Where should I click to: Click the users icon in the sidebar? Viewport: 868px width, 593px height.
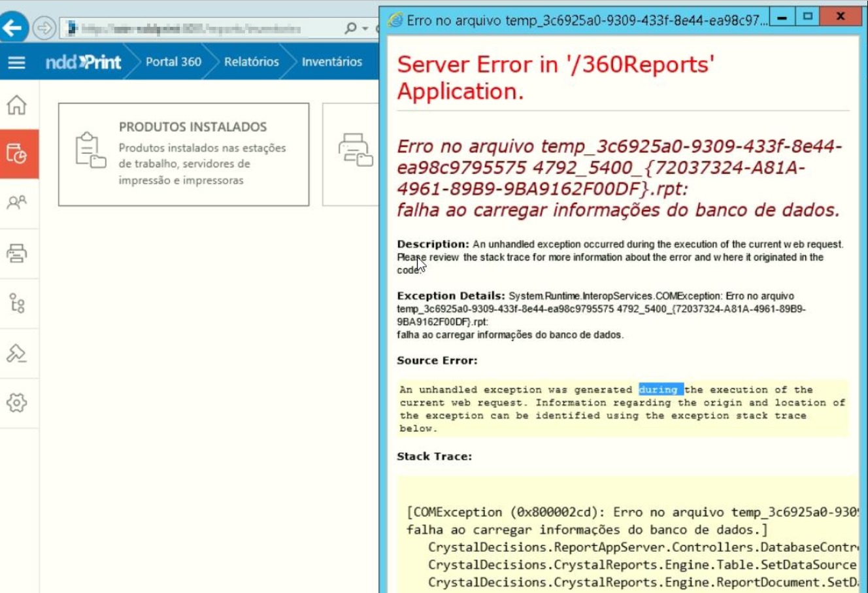coord(17,203)
